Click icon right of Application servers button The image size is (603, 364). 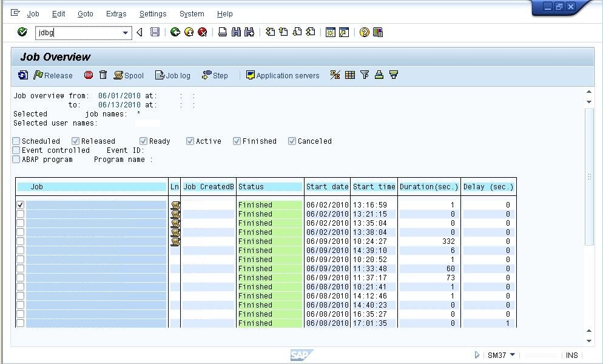click(x=335, y=75)
